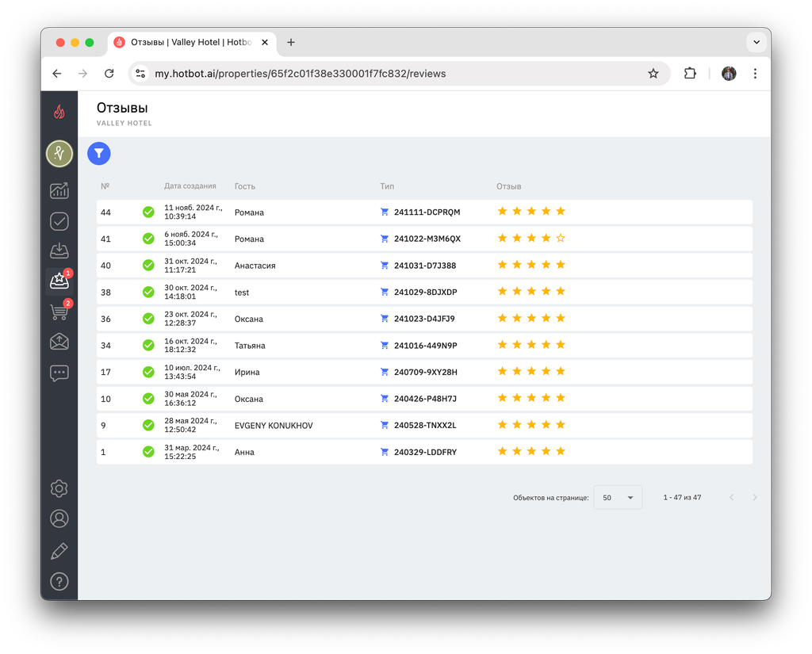This screenshot has height=654, width=812.
Task: Open the Chrome profile avatar
Action: click(x=730, y=74)
